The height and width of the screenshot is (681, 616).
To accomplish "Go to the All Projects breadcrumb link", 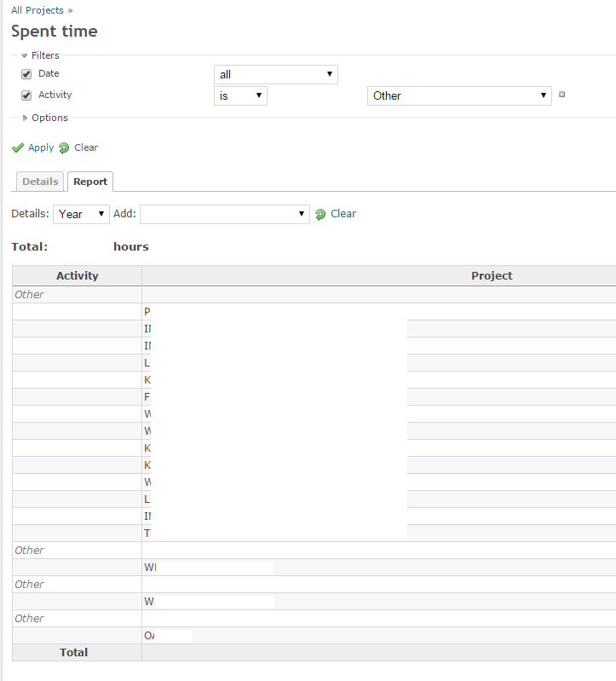I will pyautogui.click(x=37, y=10).
